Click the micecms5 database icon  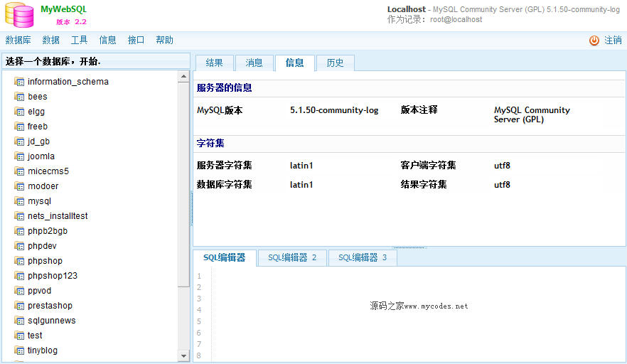point(19,171)
